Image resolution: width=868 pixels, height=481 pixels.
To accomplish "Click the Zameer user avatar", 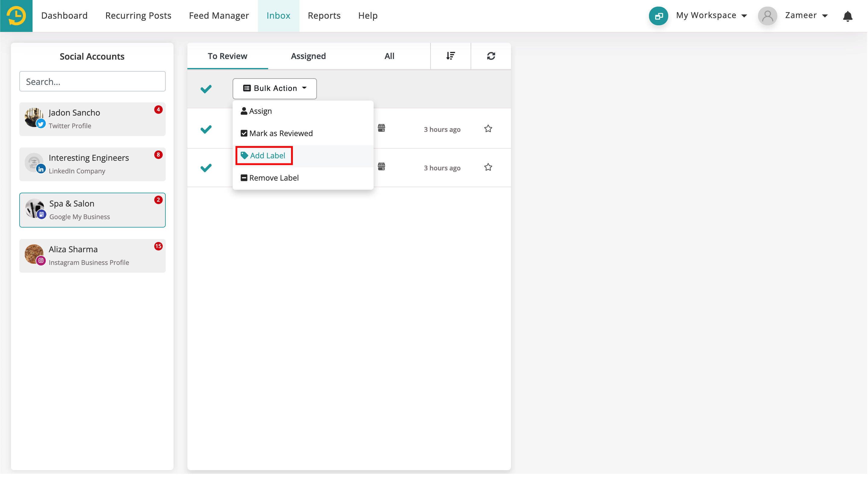I will [767, 16].
